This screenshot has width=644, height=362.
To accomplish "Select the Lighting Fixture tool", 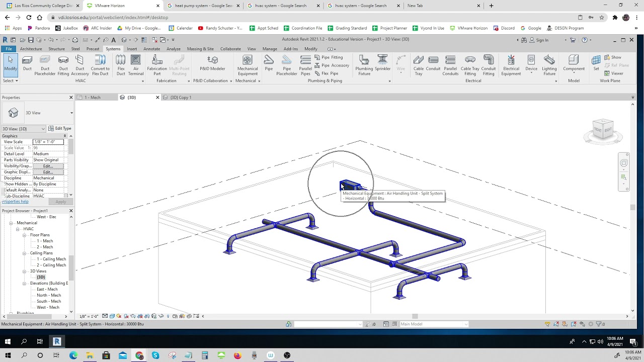I will tap(549, 65).
